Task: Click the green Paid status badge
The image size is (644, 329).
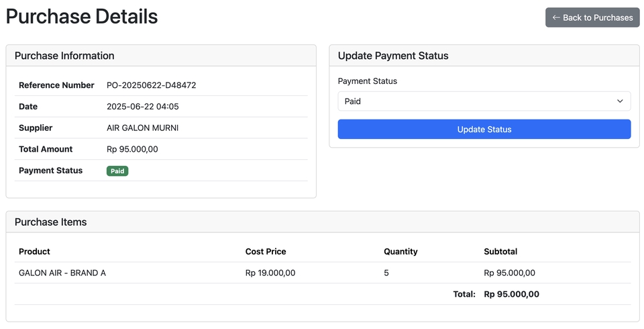Action: click(117, 171)
